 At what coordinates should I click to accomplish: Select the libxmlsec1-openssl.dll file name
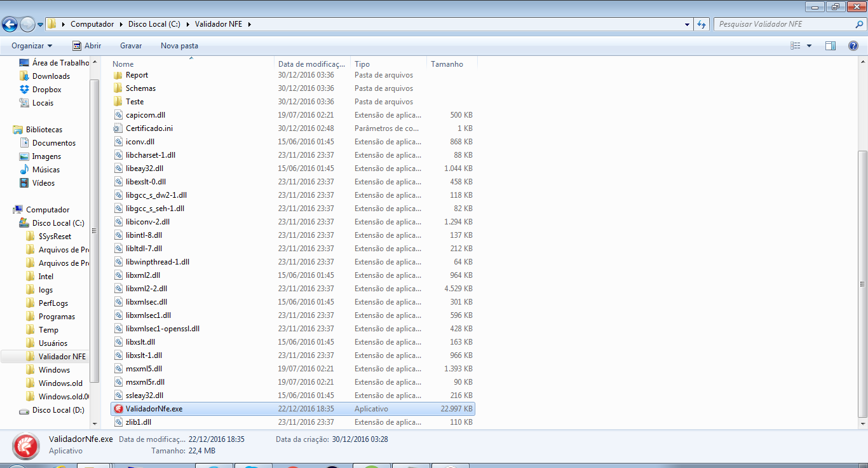(163, 329)
